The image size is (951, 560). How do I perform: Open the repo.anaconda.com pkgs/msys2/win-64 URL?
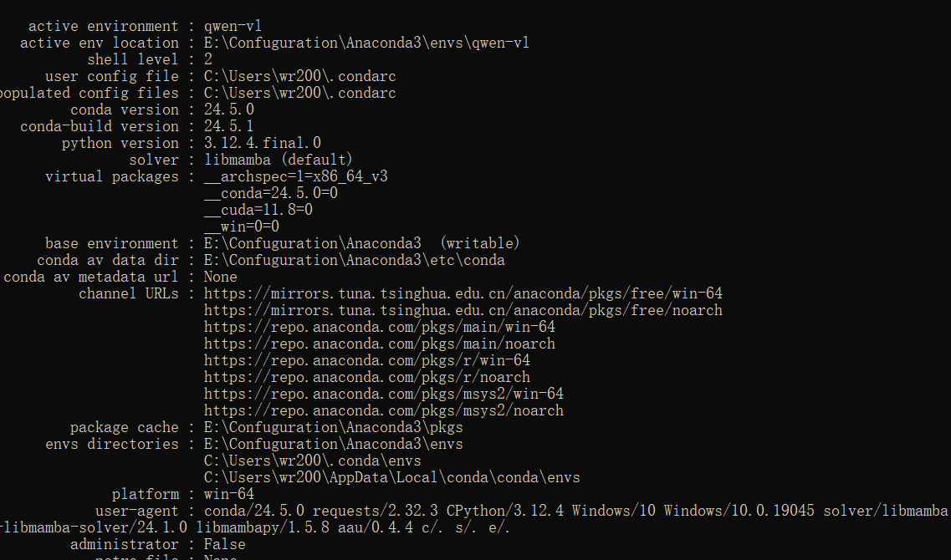383,394
